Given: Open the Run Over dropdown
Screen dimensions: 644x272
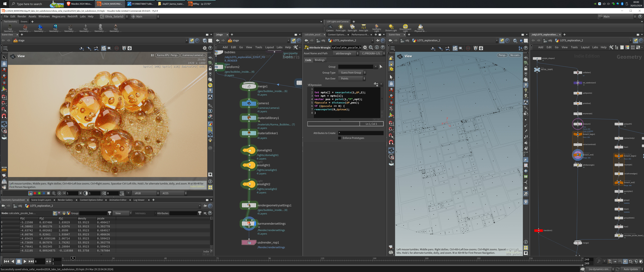Looking at the screenshot, I should 352,79.
